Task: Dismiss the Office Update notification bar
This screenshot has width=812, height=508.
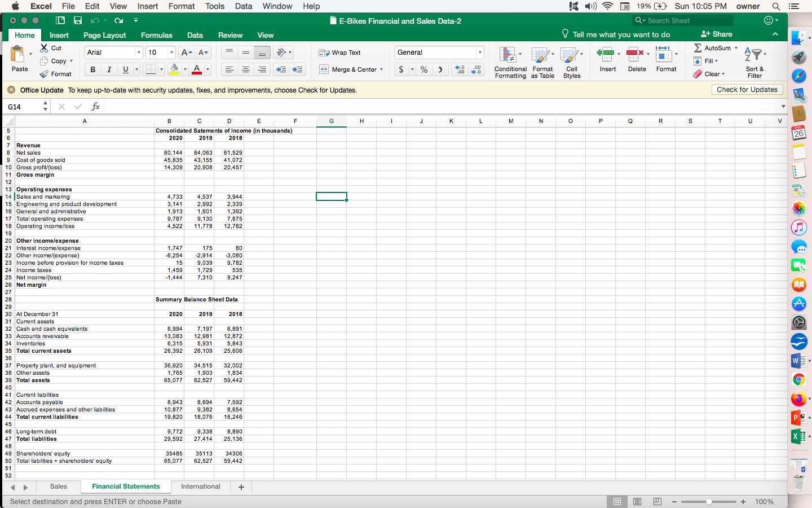Action: point(11,90)
